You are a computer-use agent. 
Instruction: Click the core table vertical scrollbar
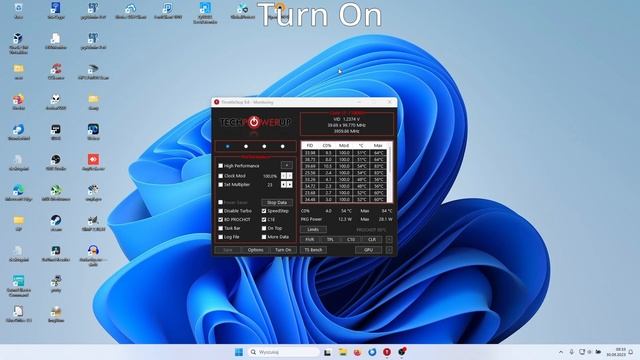[x=390, y=175]
